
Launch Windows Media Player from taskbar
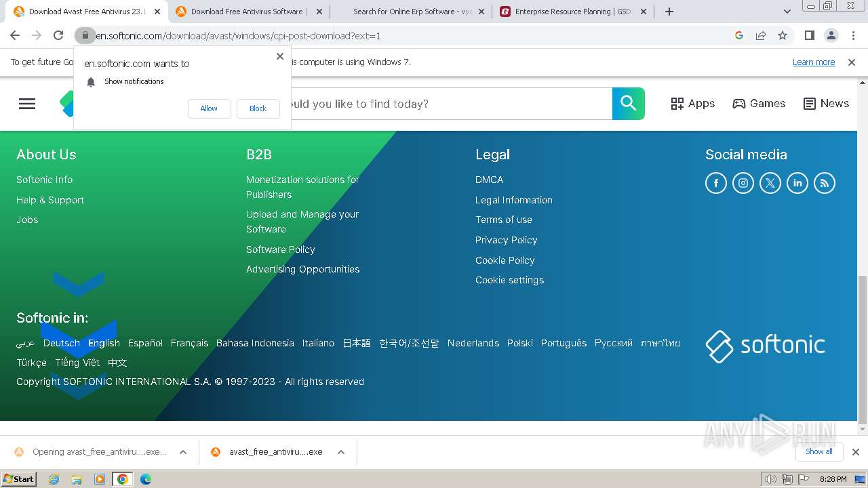pyautogui.click(x=100, y=479)
